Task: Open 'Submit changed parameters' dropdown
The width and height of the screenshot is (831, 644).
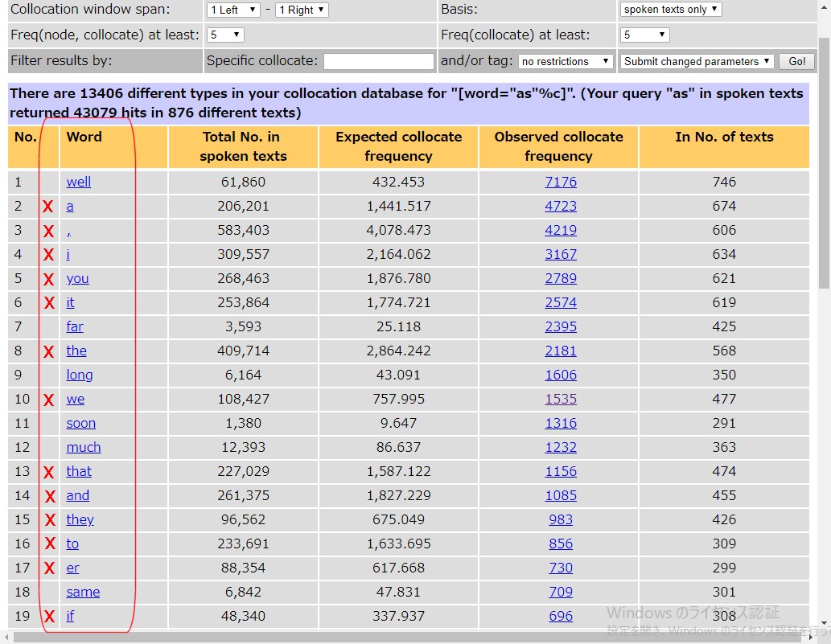Action: tap(697, 61)
